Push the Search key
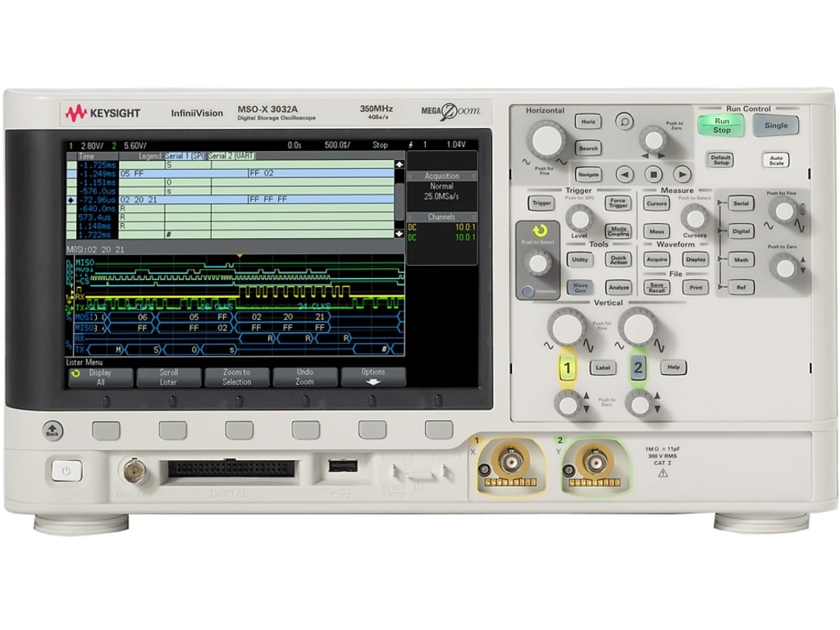The image size is (840, 630). point(588,148)
